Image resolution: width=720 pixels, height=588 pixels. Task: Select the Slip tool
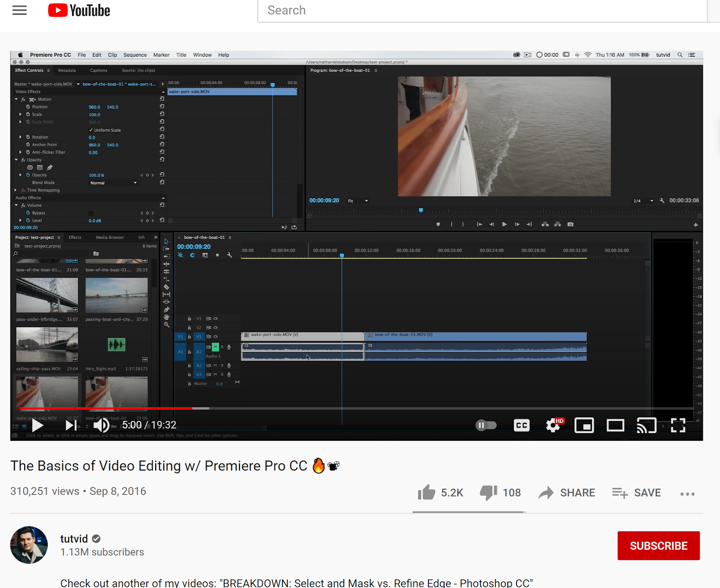(x=166, y=294)
